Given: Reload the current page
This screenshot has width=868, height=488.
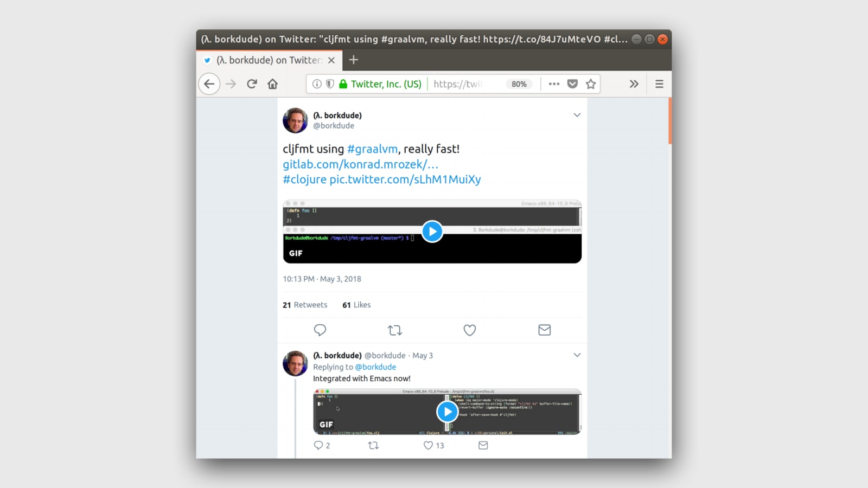Looking at the screenshot, I should pos(252,84).
